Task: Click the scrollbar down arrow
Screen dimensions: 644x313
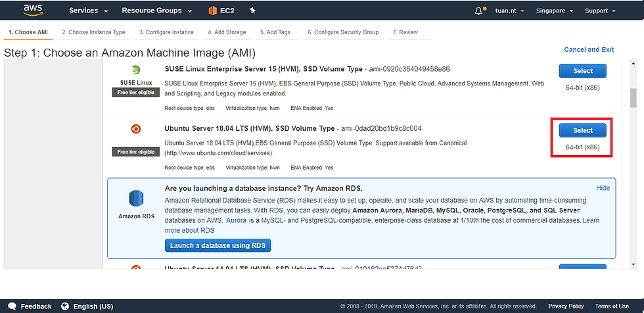Action: click(x=633, y=264)
